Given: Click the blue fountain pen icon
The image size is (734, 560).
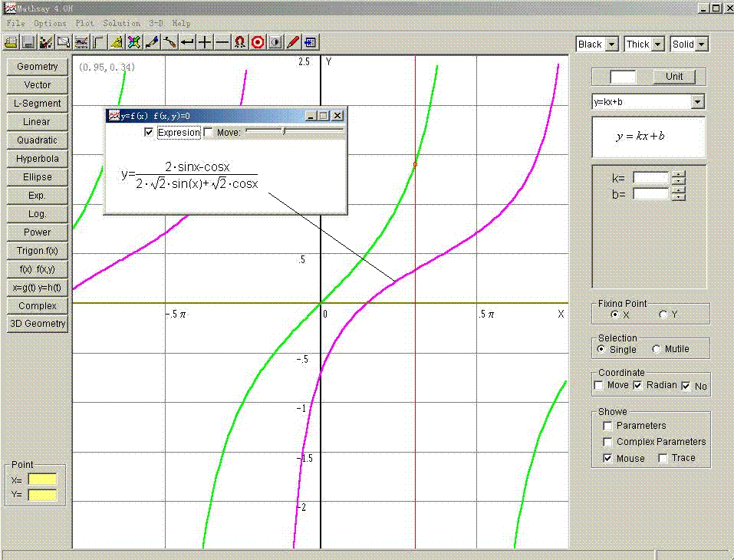Looking at the screenshot, I should click(151, 43).
